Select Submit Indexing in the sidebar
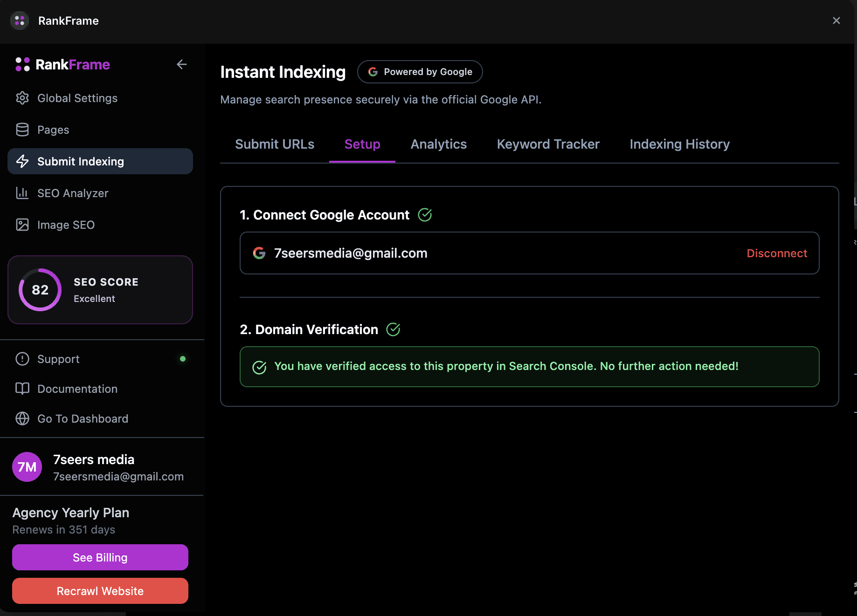This screenshot has height=616, width=857. 100,161
